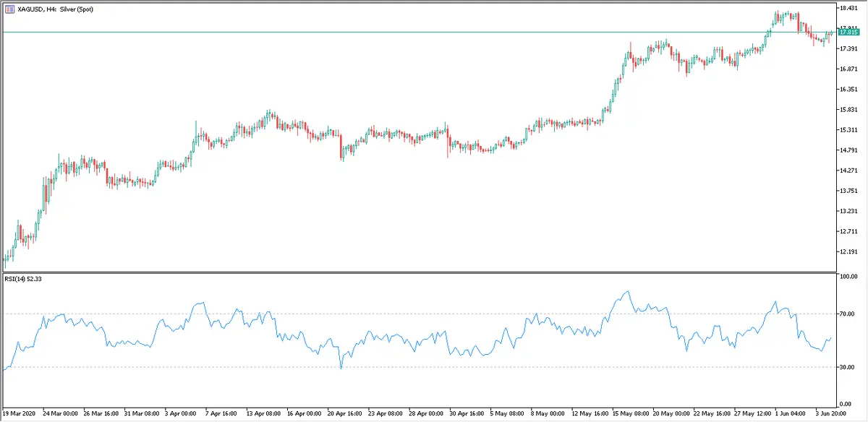Screen dimensions: 868x422
Task: Select the highlighted 17.815 current price tag
Action: (x=849, y=32)
